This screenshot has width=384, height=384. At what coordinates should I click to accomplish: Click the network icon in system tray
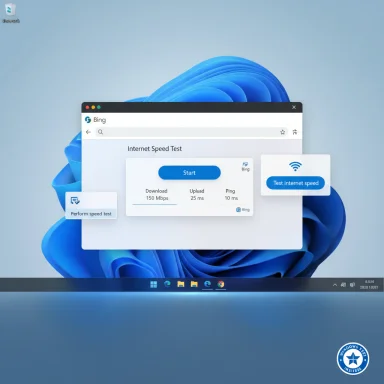tap(343, 285)
